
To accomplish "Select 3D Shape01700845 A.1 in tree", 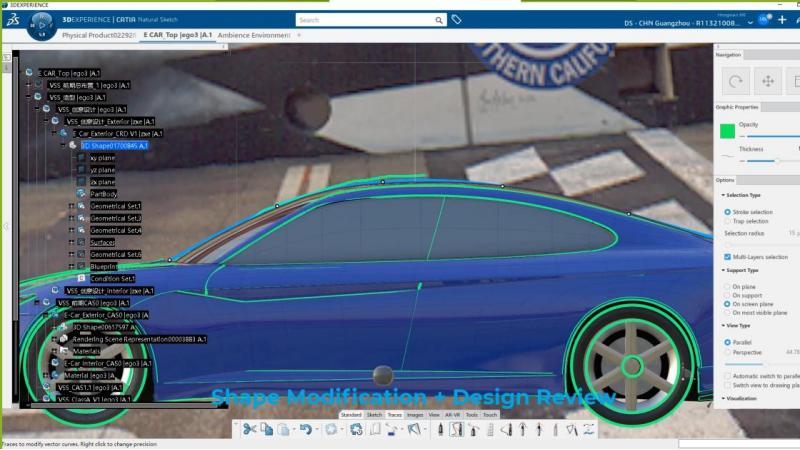I will pyautogui.click(x=114, y=145).
